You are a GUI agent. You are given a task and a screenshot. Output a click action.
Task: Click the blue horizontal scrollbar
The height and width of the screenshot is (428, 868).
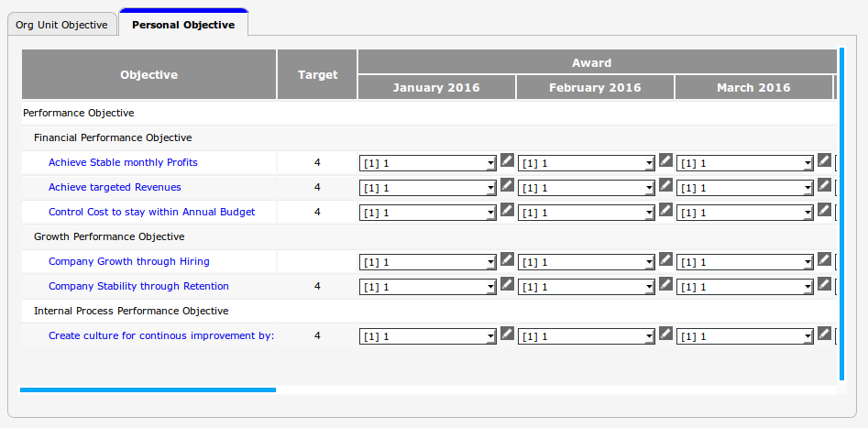pos(147,390)
